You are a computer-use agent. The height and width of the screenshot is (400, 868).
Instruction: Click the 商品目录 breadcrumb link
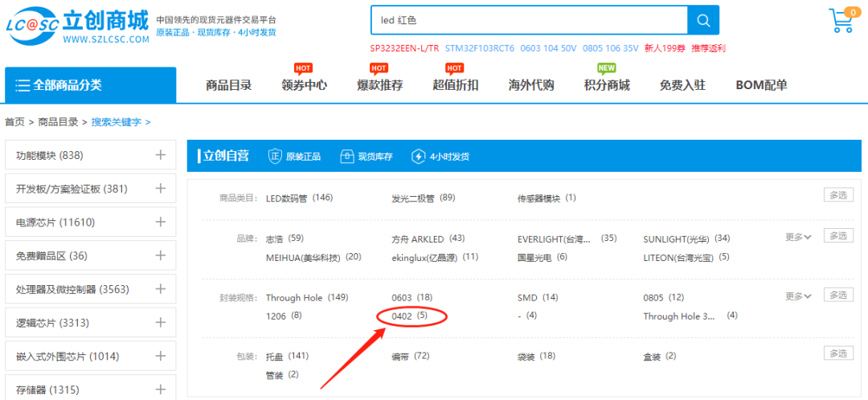(x=58, y=122)
